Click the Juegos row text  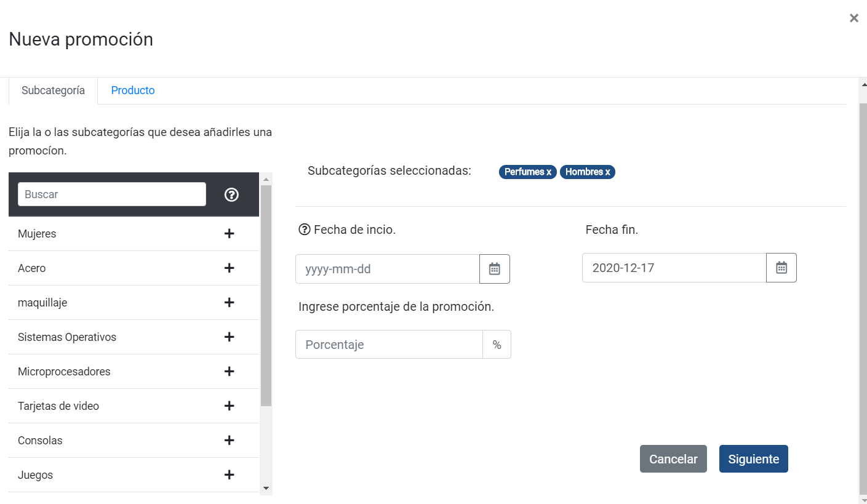[x=35, y=475]
